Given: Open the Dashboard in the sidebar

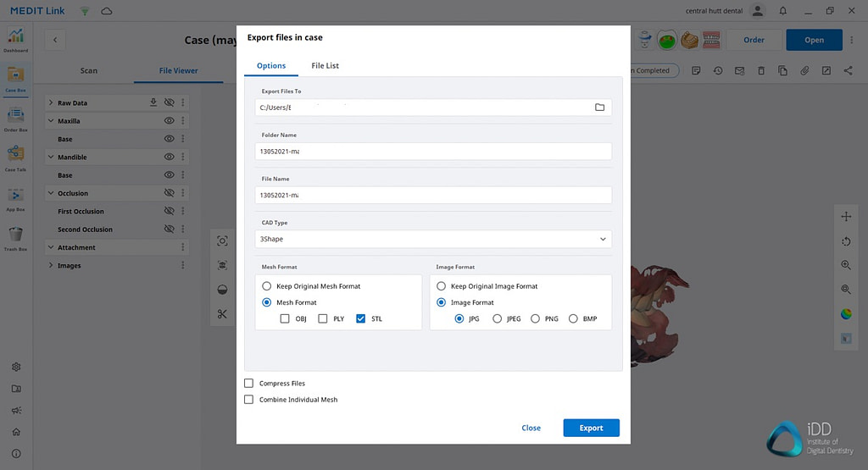Looking at the screenshot, I should click(15, 38).
